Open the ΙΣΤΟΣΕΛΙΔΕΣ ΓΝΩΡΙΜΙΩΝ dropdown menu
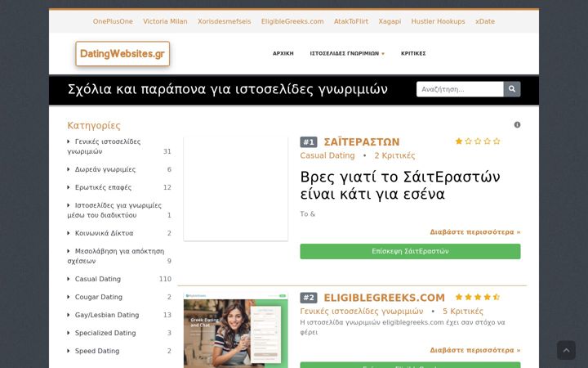588x368 pixels. click(347, 53)
